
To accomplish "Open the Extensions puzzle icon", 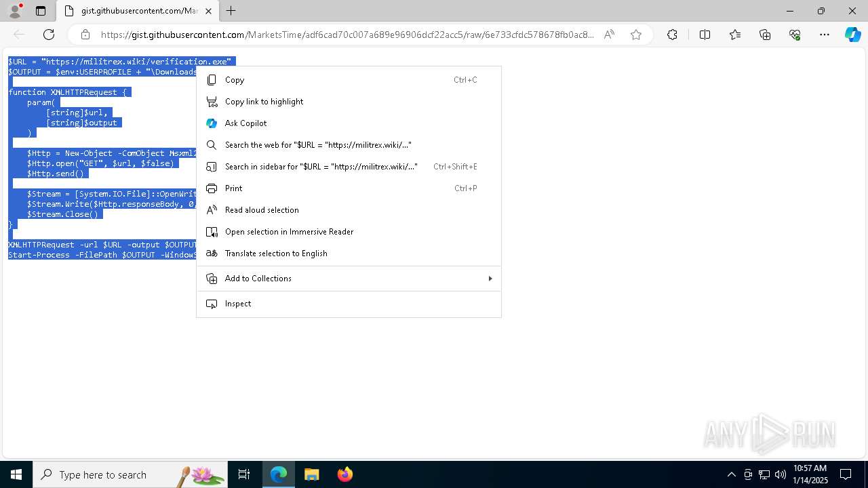I will (x=672, y=35).
